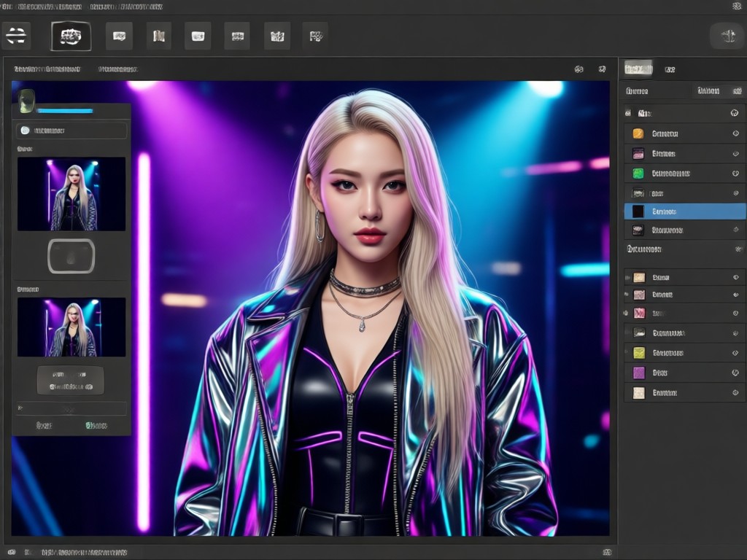Click the seventh icon in the top toolbar
Screen dimensions: 747x560
[277, 36]
